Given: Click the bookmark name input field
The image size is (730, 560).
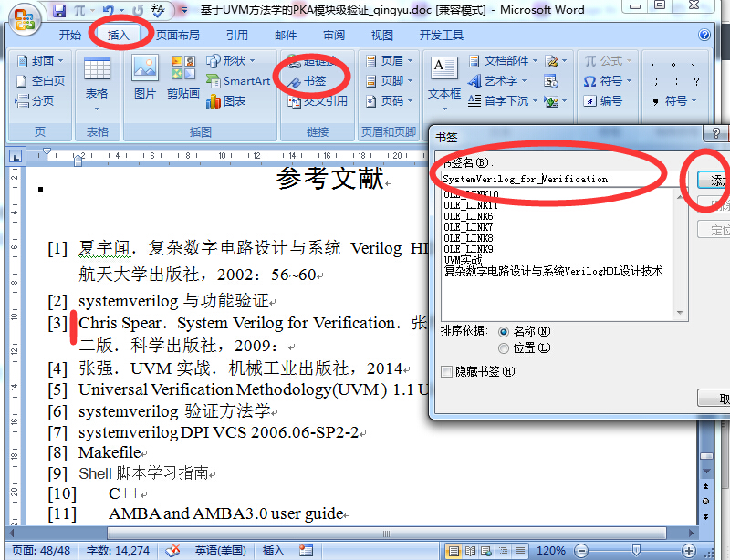Looking at the screenshot, I should (564, 180).
